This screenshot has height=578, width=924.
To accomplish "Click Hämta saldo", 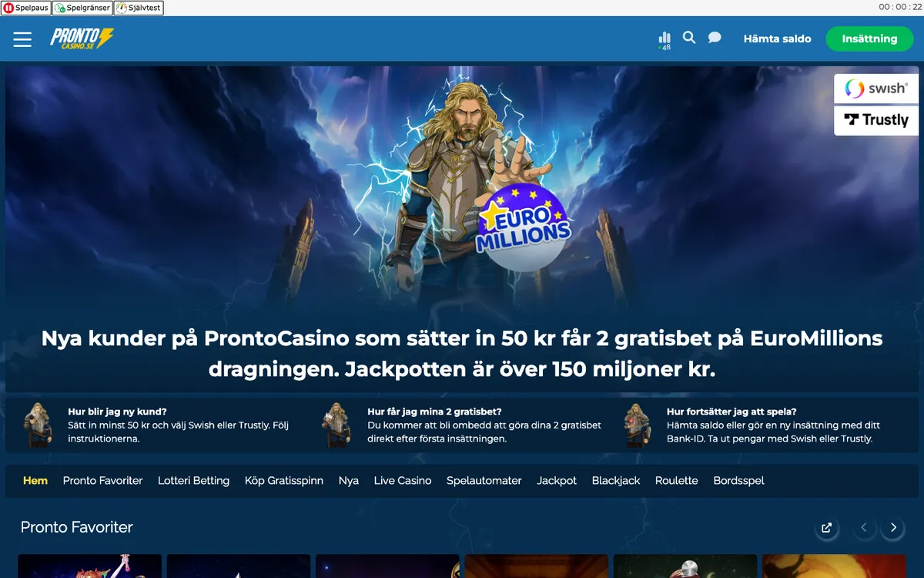I will [x=777, y=39].
